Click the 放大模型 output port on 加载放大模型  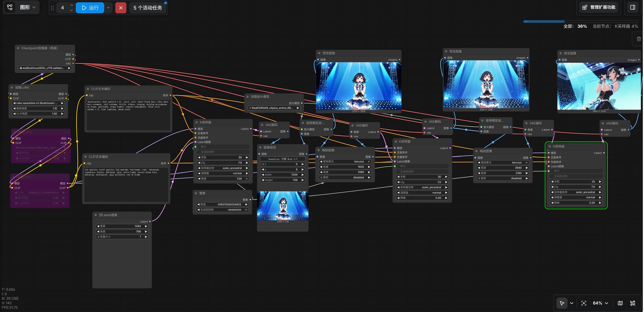click(x=302, y=103)
